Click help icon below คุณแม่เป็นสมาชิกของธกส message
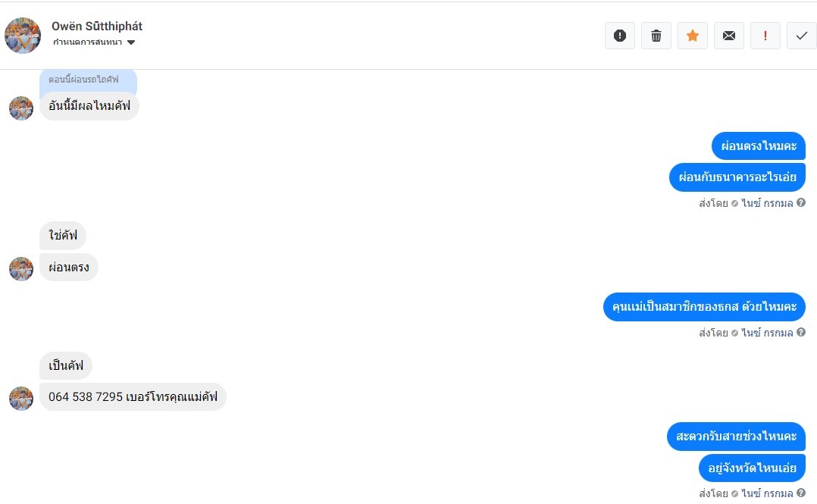 [x=801, y=333]
